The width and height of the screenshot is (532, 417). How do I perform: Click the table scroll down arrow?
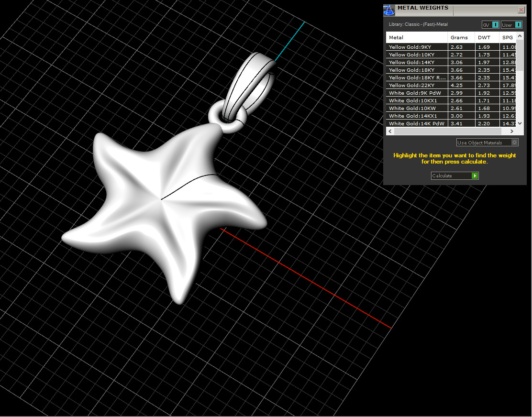520,123
